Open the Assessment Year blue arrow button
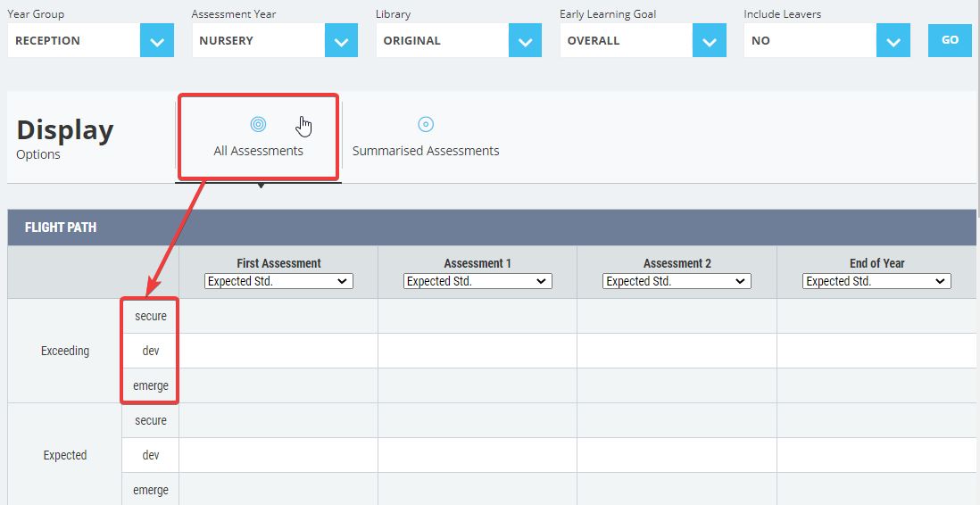Screen dimensions: 980x505 point(341,41)
